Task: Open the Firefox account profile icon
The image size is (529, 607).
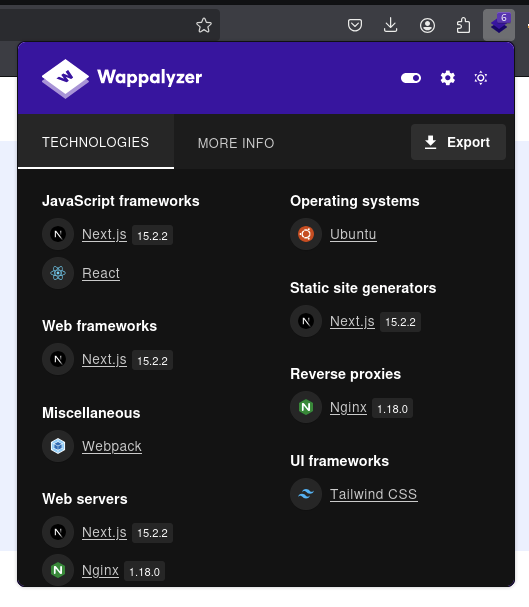Action: pos(427,26)
